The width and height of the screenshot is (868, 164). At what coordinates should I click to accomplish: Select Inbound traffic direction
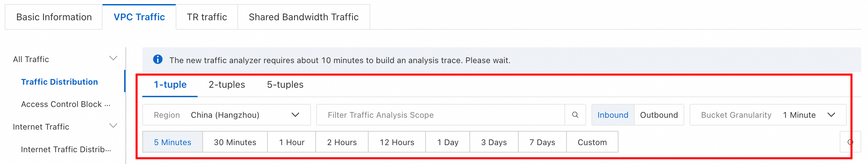tap(613, 115)
